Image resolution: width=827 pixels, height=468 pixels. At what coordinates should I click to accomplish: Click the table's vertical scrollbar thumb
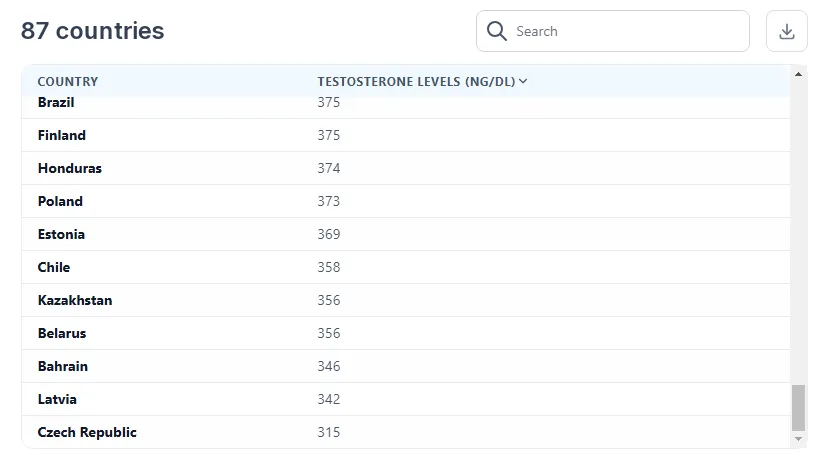(x=798, y=407)
